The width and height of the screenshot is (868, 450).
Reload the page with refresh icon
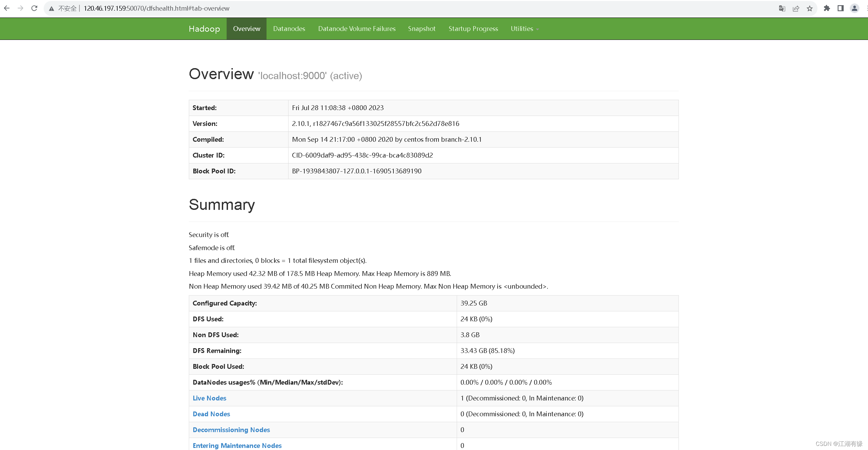click(34, 8)
